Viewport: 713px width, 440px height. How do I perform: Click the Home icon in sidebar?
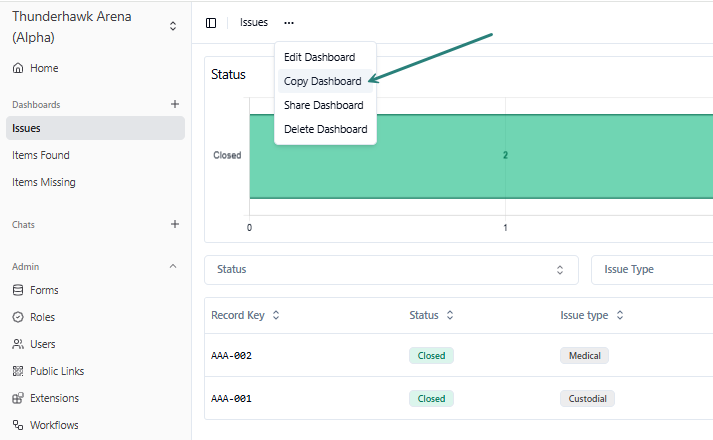(x=18, y=68)
